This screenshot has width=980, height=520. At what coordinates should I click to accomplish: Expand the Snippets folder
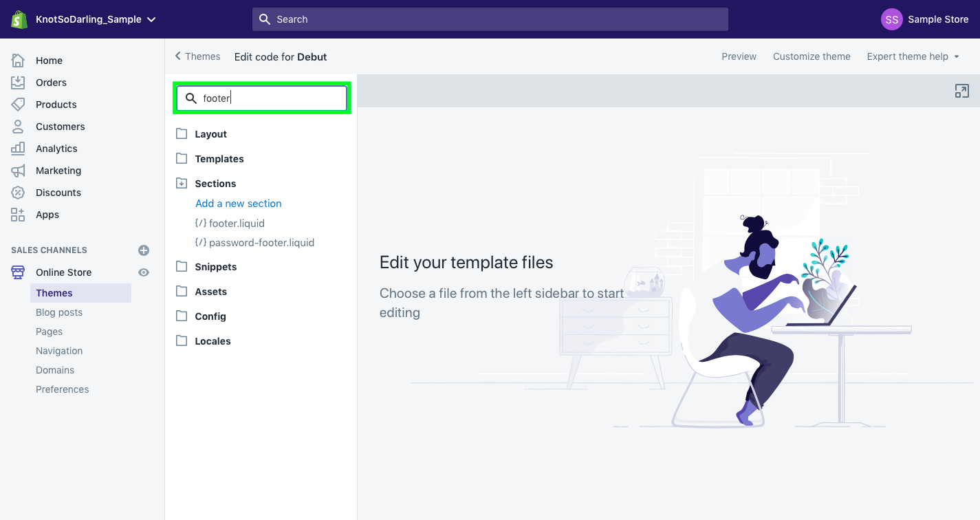pyautogui.click(x=206, y=267)
